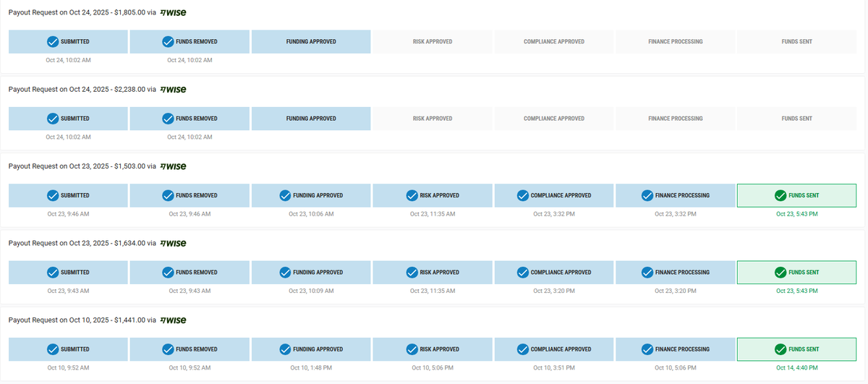
Task: Click the Compliance Approved label in the $1,441.00 payout
Action: [x=561, y=349]
